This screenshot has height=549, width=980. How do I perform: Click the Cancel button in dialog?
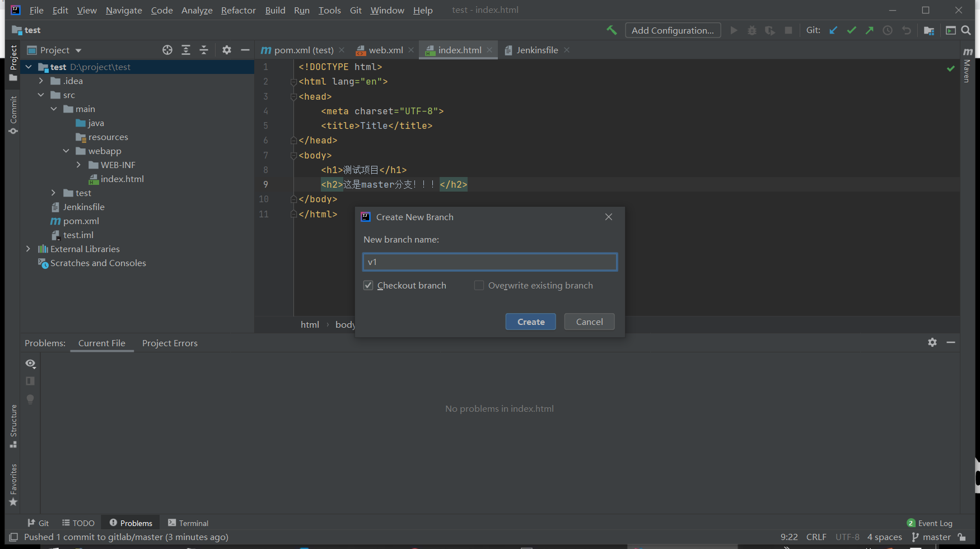[x=589, y=322]
